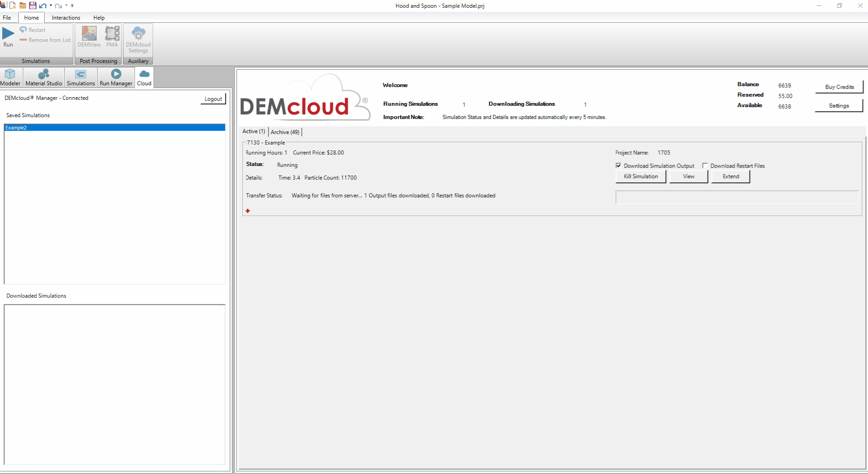The height and width of the screenshot is (474, 868).
Task: Click the Current Price: $28.00 text
Action: (x=318, y=153)
